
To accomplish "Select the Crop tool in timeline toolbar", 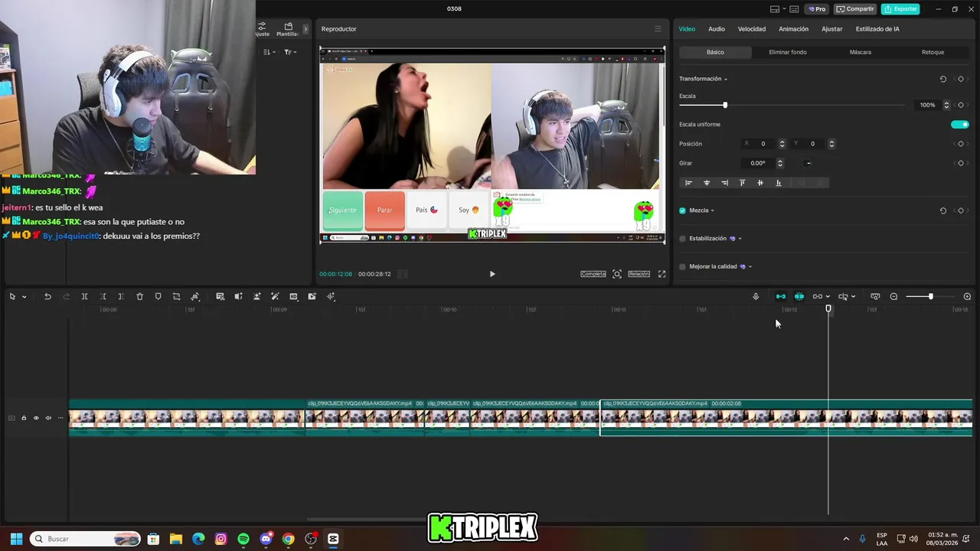I will coord(176,297).
